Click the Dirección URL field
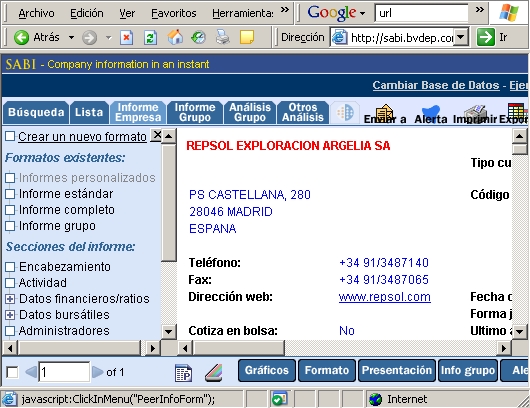Screen dimensions: 530x408 pyautogui.click(x=400, y=37)
